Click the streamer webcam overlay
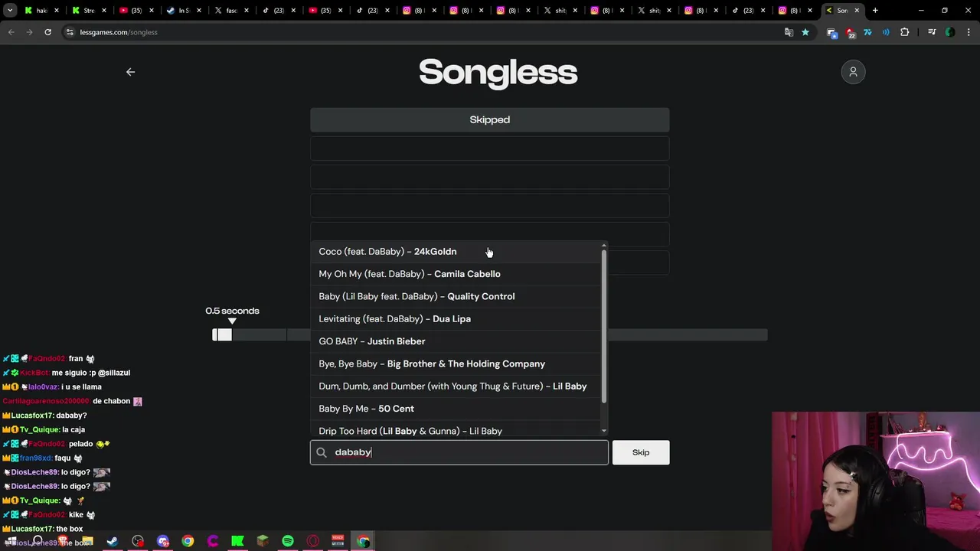The width and height of the screenshot is (980, 551). point(876,481)
